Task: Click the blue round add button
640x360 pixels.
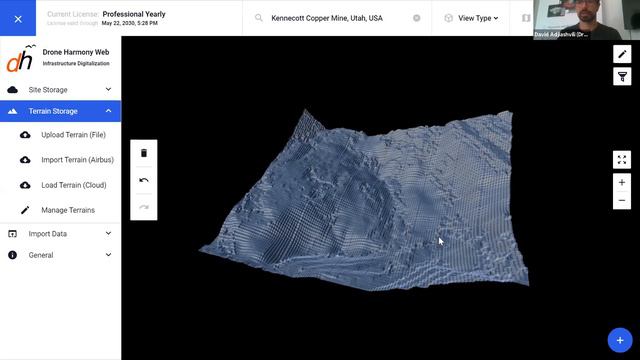Action: point(620,340)
